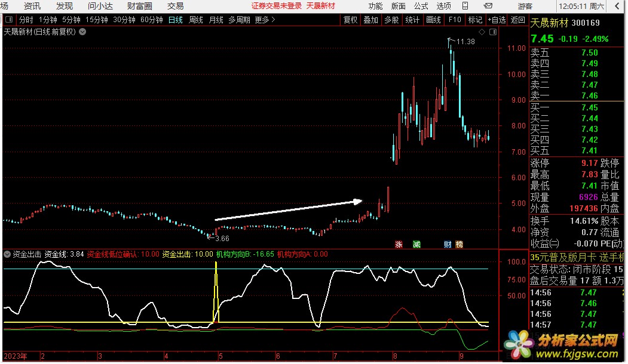Viewport: 628px width, 364px height.
Task: Toggle the side panel icon above chart
Action: click(493, 32)
